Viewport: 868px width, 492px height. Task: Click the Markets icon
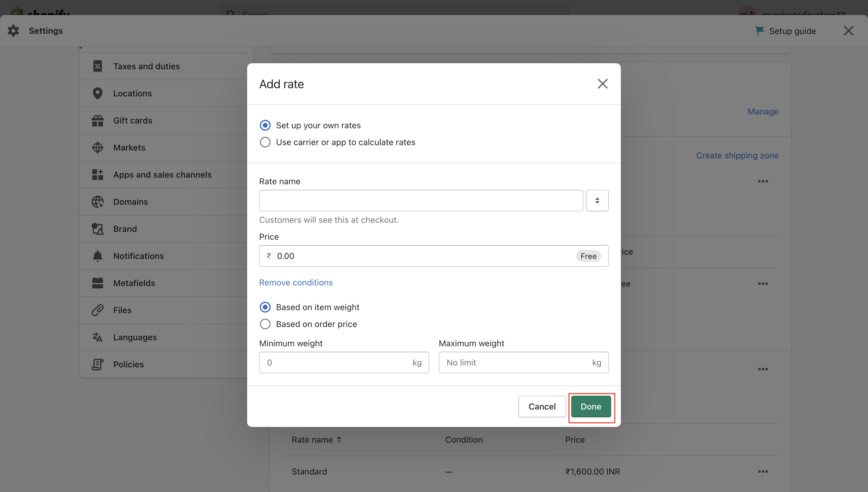click(x=97, y=147)
